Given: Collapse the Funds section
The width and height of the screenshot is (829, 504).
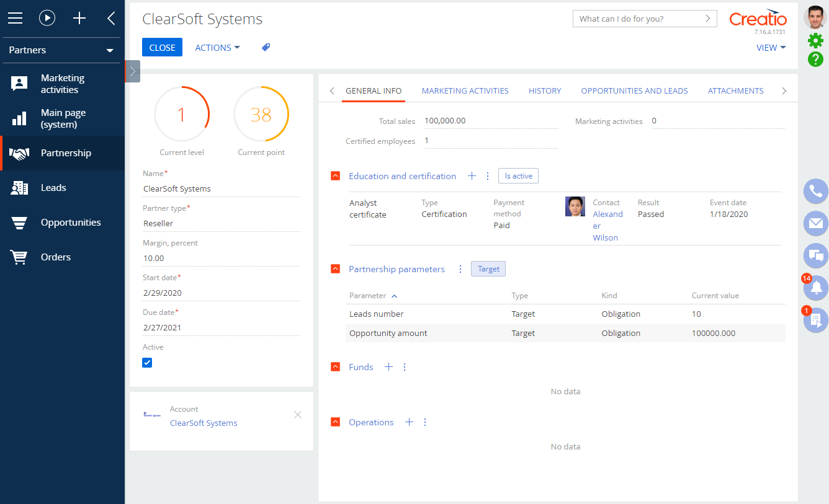Looking at the screenshot, I should click(x=336, y=367).
